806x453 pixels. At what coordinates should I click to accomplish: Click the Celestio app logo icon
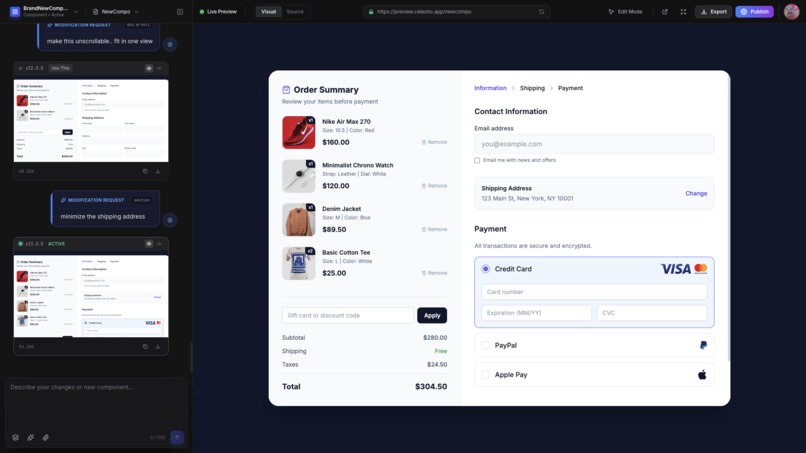coord(15,11)
